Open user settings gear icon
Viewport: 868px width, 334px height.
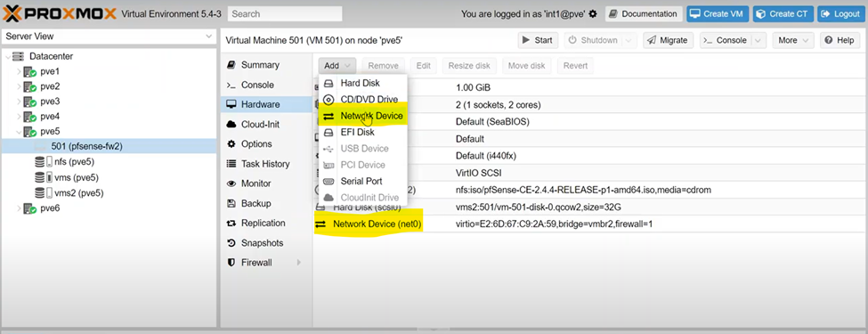593,14
